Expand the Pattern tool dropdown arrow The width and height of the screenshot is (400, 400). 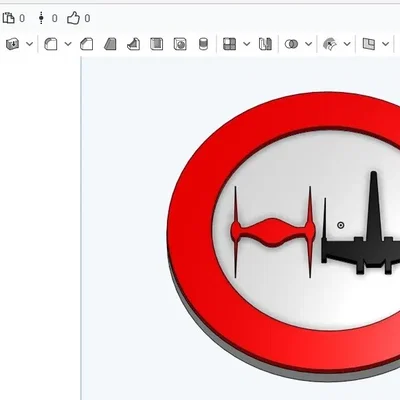point(247,44)
